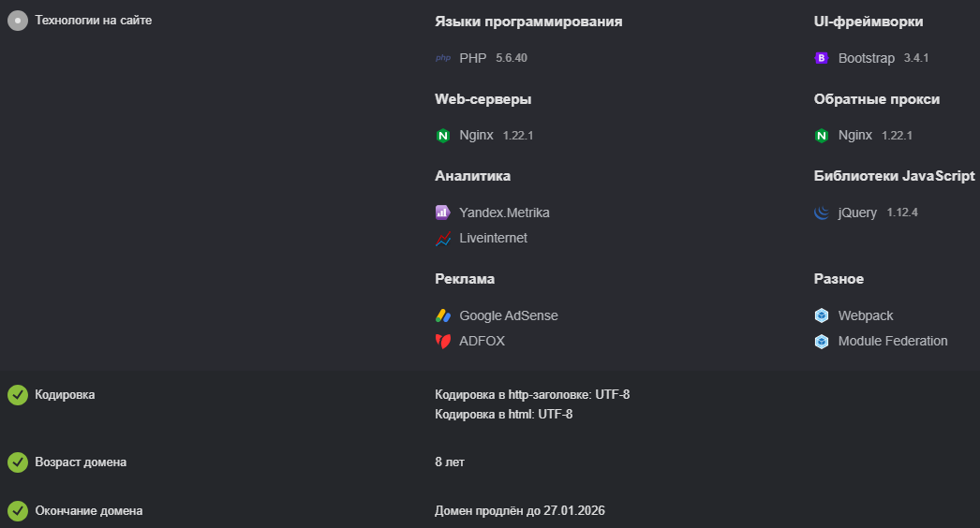Image resolution: width=980 pixels, height=528 pixels.
Task: Click the Окончание домена row label
Action: pos(89,511)
